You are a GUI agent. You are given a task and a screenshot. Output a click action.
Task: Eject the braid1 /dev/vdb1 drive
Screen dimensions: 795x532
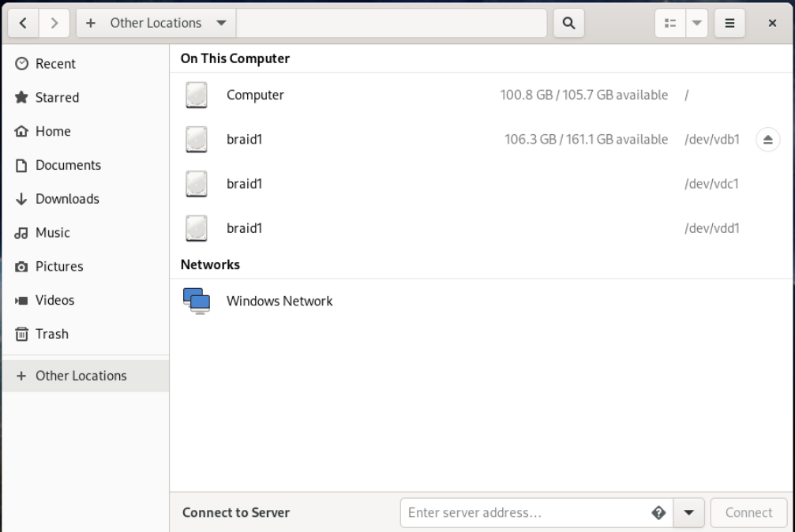pos(767,140)
